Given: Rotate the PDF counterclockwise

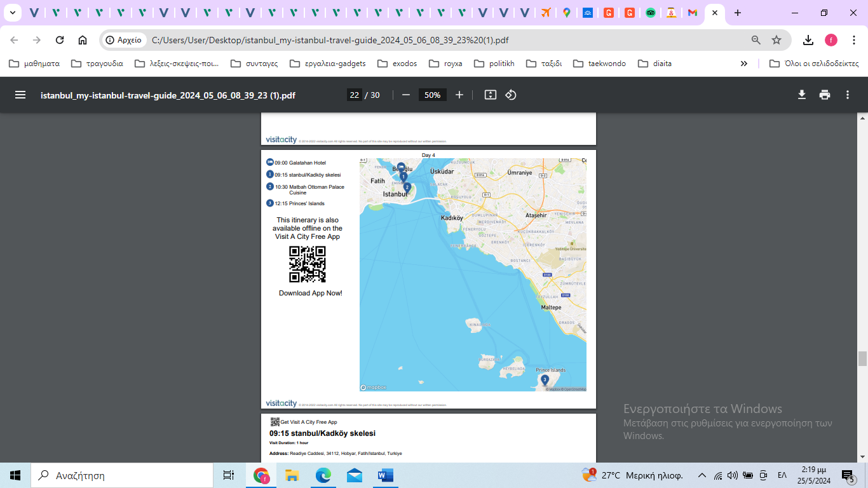Looking at the screenshot, I should [511, 95].
